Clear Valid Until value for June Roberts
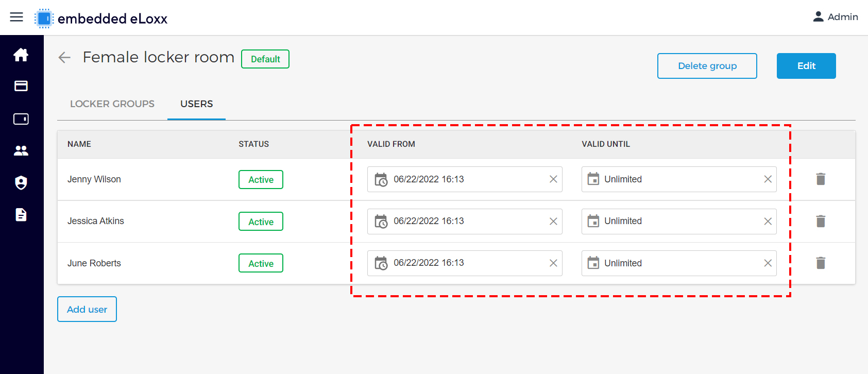The height and width of the screenshot is (374, 868). tap(768, 263)
